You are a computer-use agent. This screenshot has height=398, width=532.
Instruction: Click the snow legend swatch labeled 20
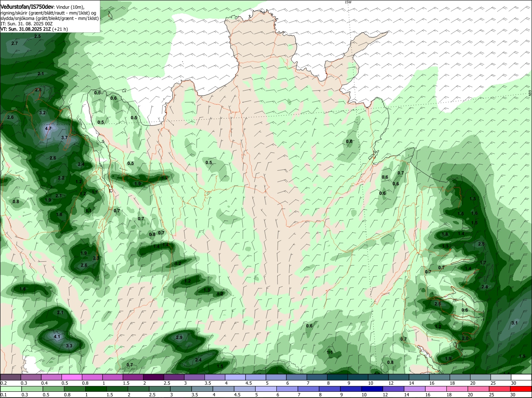pyautogui.click(x=481, y=377)
